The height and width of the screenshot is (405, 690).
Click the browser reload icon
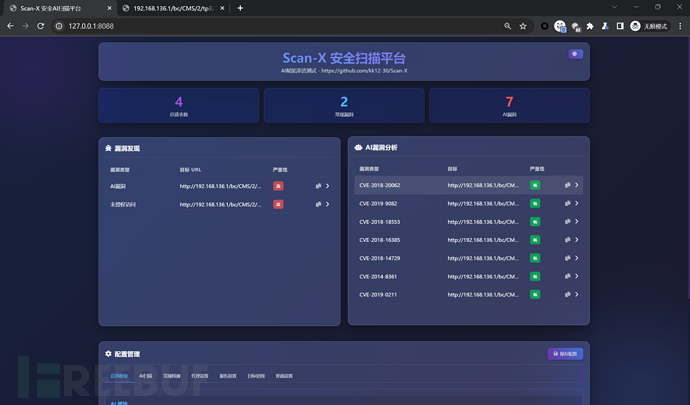41,26
